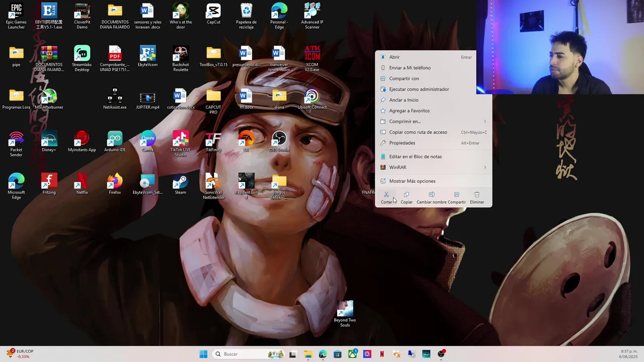Select the SonicWall NetExtender icon

point(213,187)
